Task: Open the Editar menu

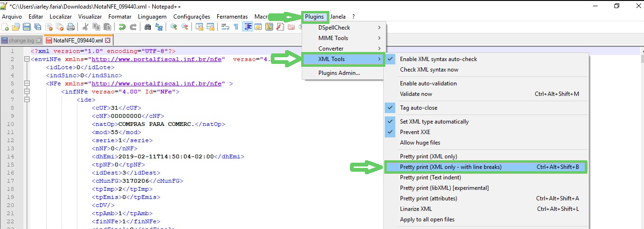Action: pos(36,17)
